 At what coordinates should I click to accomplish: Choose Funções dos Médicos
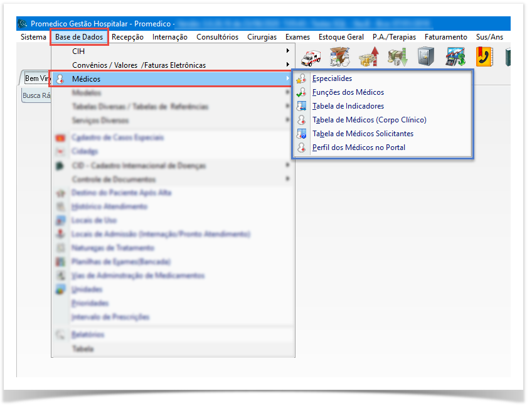(348, 92)
